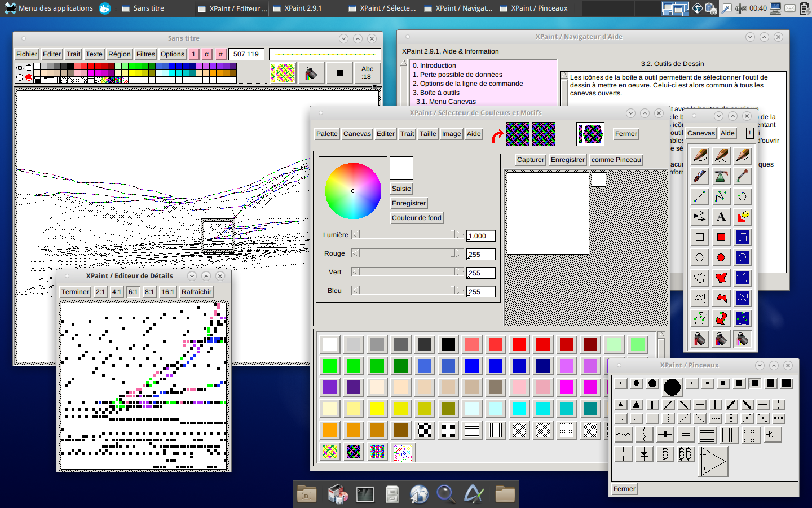Click the fill bucket icon in Sans titre toolbar

(x=311, y=73)
